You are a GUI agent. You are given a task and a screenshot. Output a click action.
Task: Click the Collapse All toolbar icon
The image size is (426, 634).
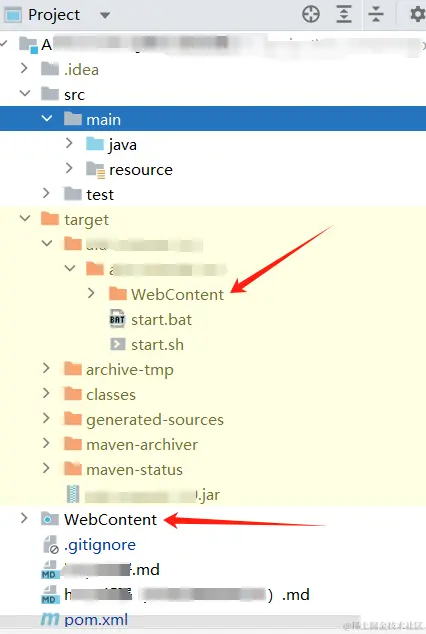[x=376, y=14]
